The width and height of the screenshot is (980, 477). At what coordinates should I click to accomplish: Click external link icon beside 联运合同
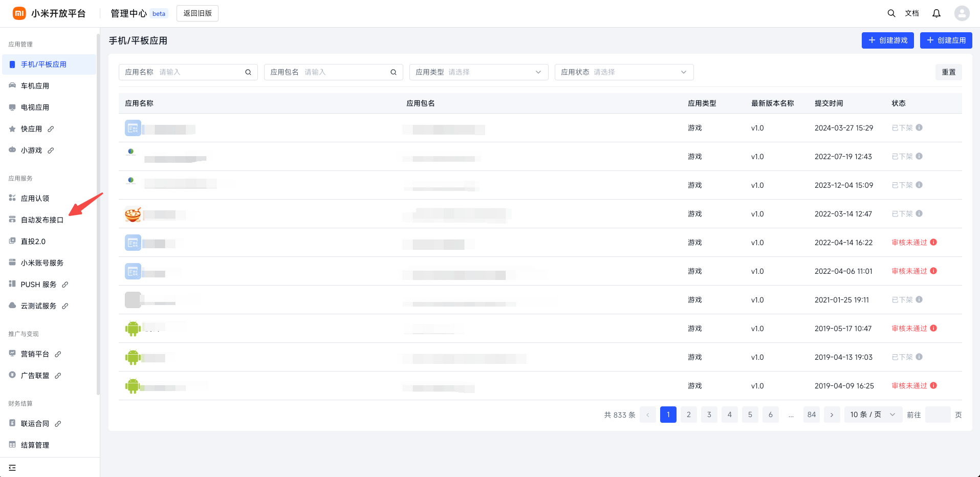58,424
